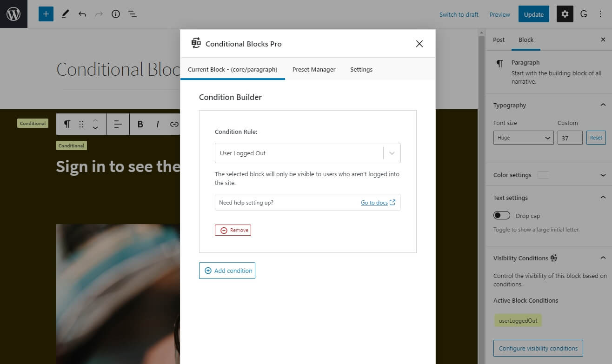The height and width of the screenshot is (364, 612).
Task: Click the Add condition button
Action: [227, 271]
